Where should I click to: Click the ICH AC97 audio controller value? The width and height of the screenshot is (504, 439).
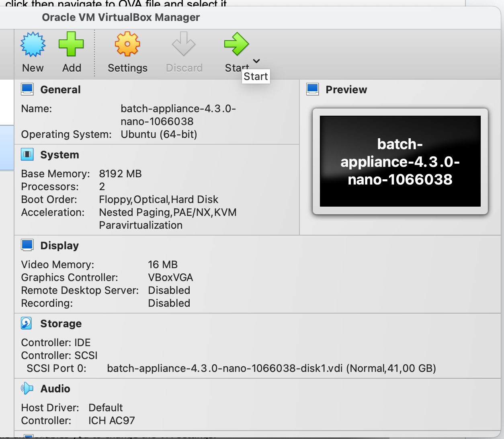coord(112,421)
